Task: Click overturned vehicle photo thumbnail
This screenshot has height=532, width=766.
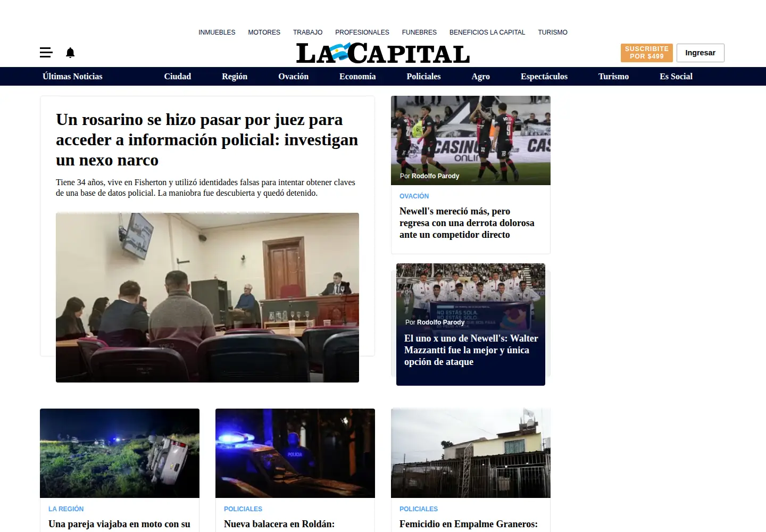Action: coord(120,453)
